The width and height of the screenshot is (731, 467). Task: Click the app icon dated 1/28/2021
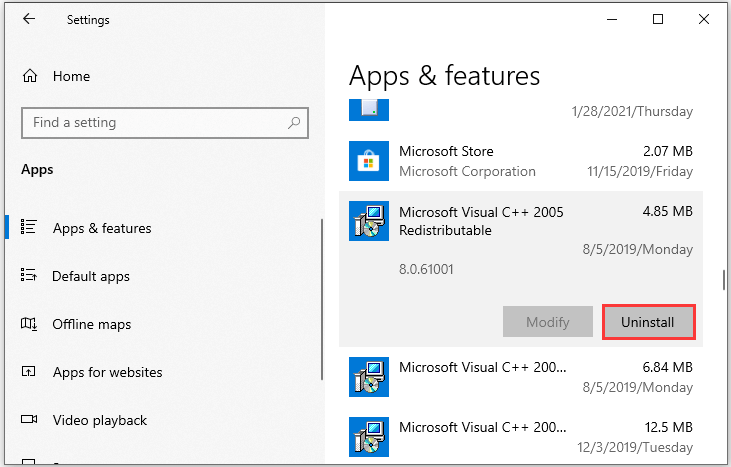369,110
